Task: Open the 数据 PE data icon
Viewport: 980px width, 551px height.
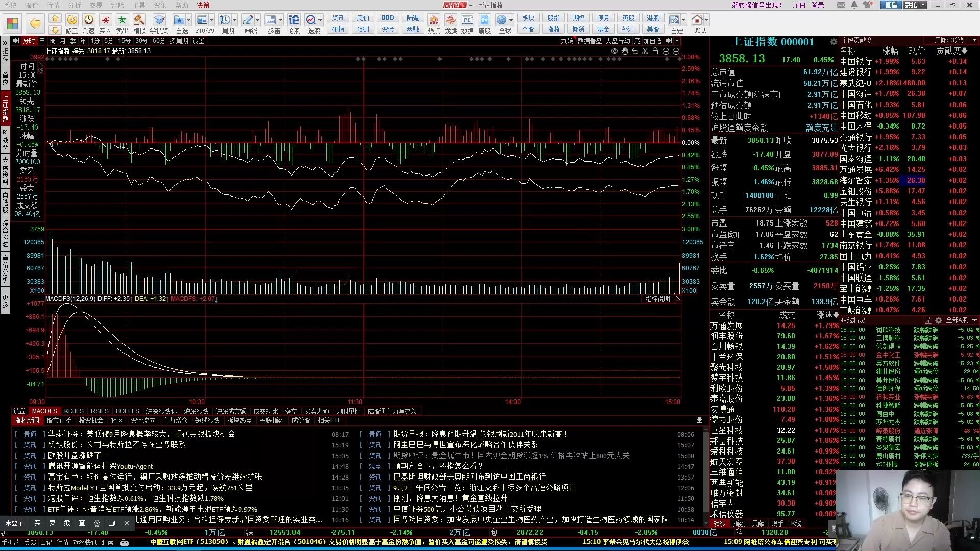Action: 467,20
